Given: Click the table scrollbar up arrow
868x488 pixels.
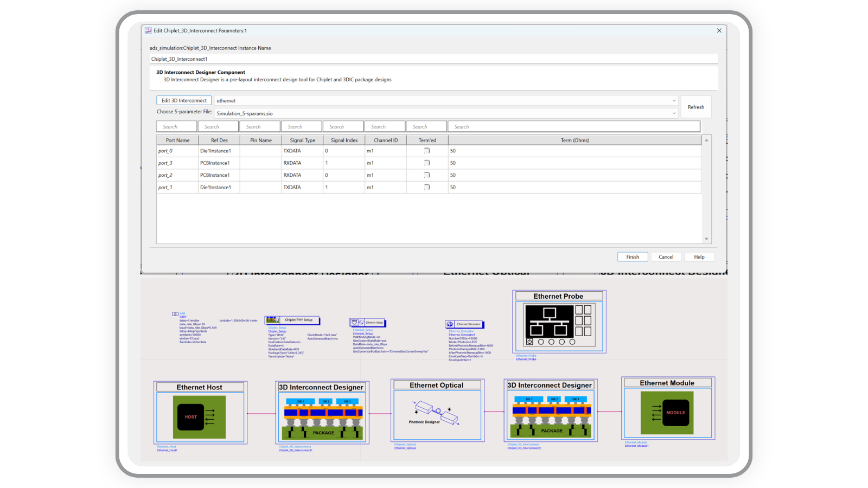Looking at the screenshot, I should [x=706, y=140].
